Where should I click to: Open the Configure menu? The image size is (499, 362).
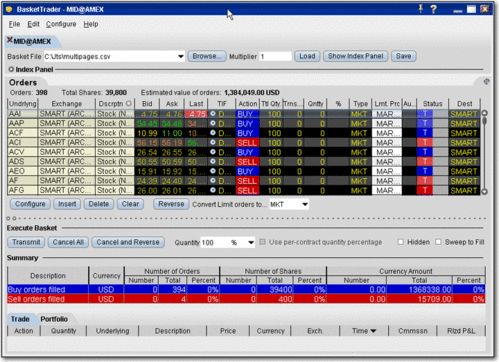pos(61,24)
